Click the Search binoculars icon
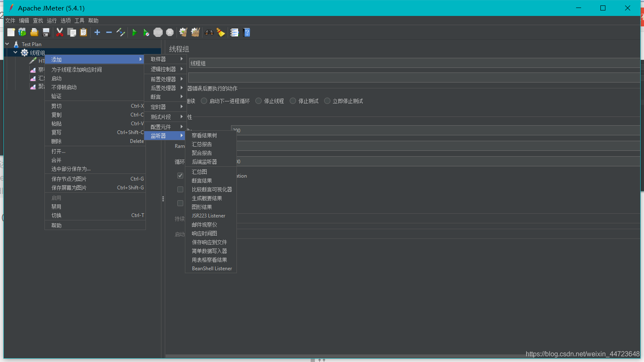 coord(209,32)
